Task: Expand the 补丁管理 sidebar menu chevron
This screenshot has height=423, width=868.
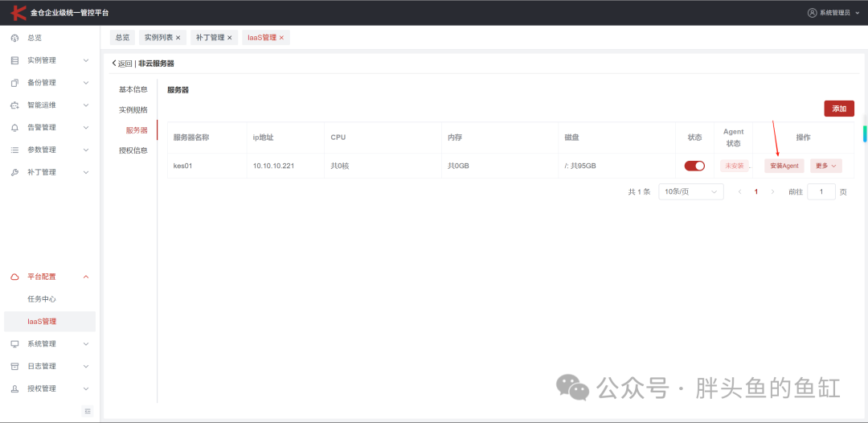Action: [86, 172]
